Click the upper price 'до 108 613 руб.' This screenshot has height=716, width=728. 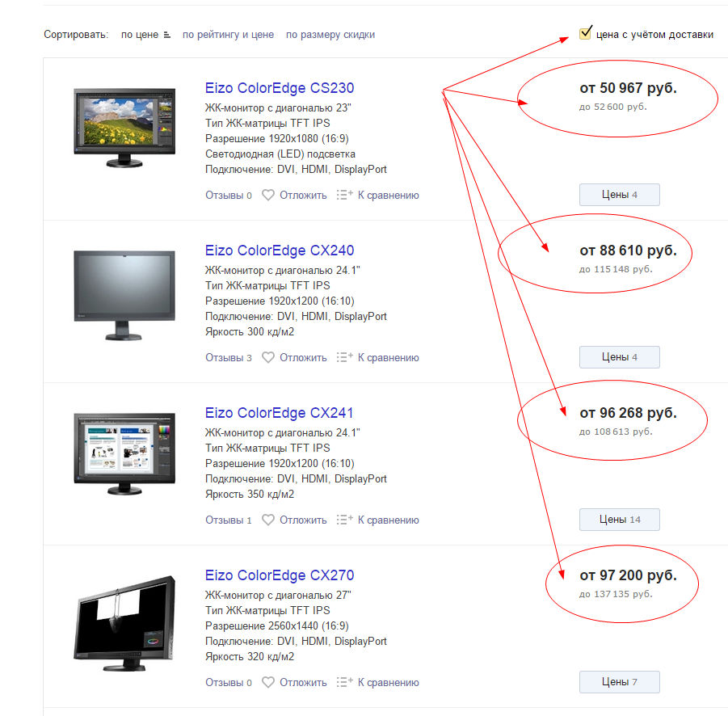pyautogui.click(x=616, y=432)
